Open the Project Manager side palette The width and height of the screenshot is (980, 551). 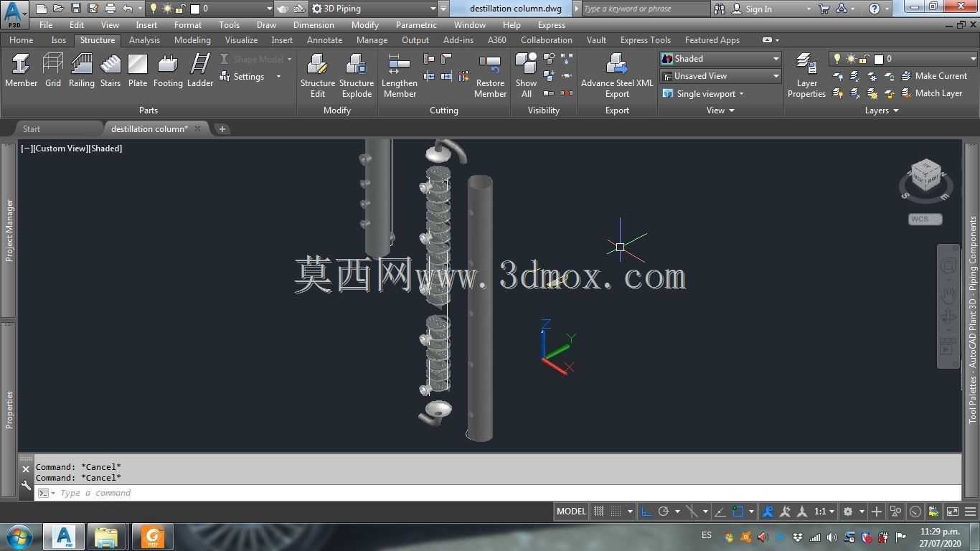9,230
